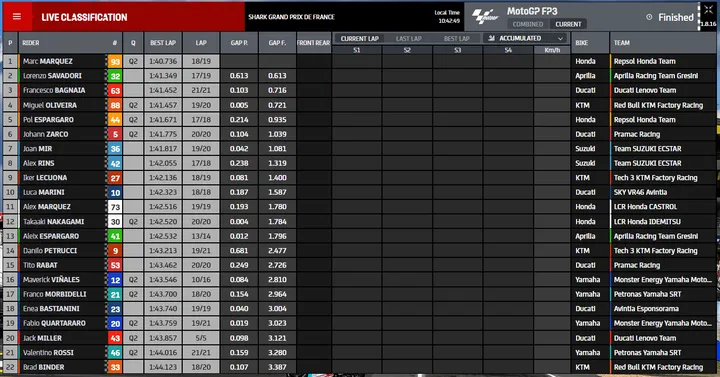
Task: Select the LAST LAP tab
Action: pos(408,39)
